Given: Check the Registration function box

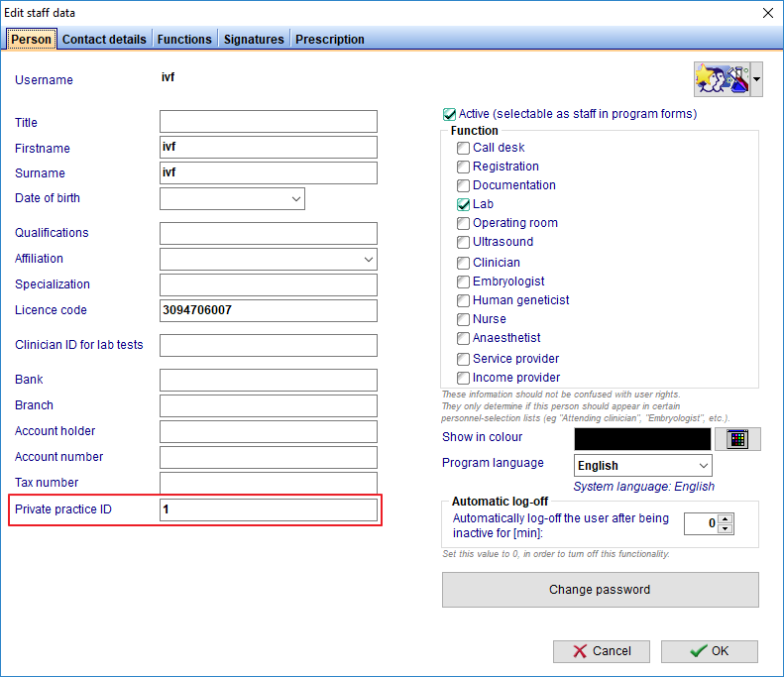Looking at the screenshot, I should 463,167.
